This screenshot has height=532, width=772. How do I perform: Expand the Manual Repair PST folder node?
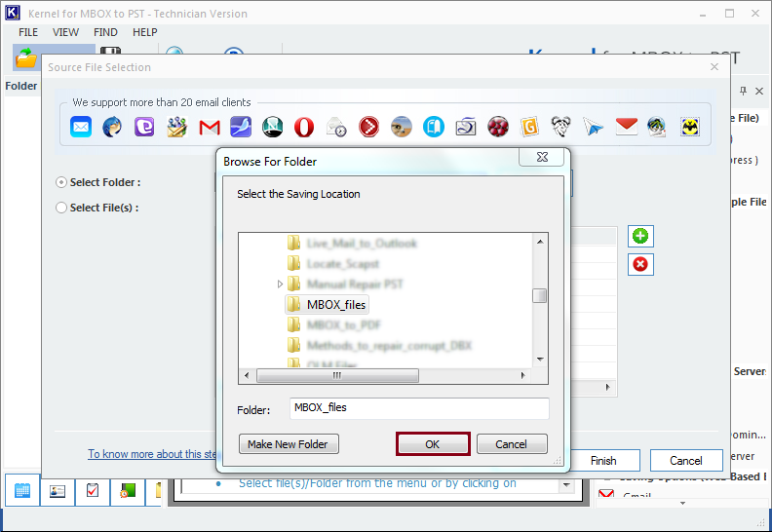pyautogui.click(x=280, y=284)
